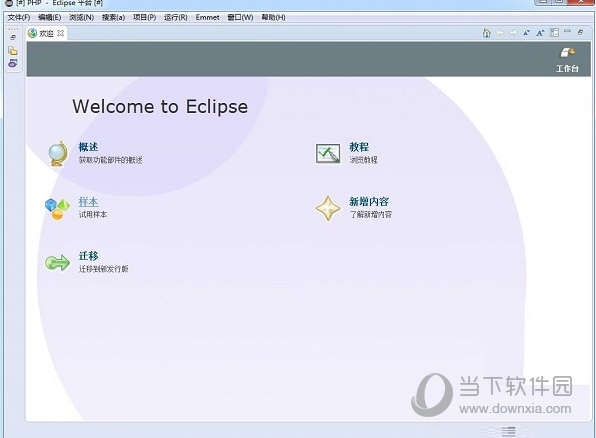Open the 教程 tutorials link
Image resolution: width=596 pixels, height=438 pixels.
pos(359,147)
